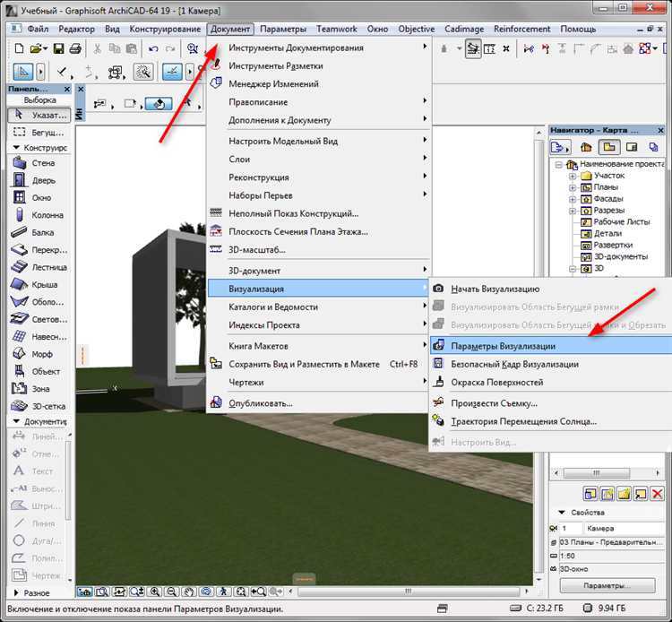Click Начать Визуализацию menu command
Image resolution: width=672 pixels, height=622 pixels.
pyautogui.click(x=495, y=289)
